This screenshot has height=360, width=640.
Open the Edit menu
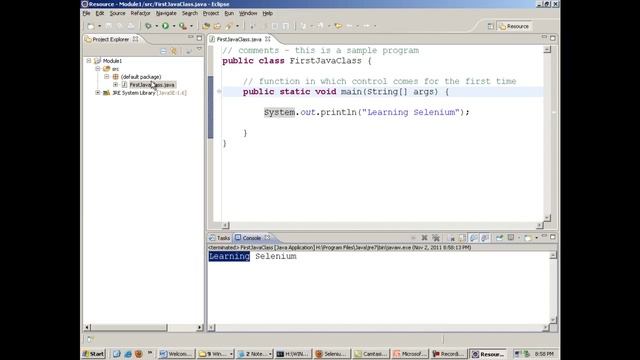tap(100, 13)
